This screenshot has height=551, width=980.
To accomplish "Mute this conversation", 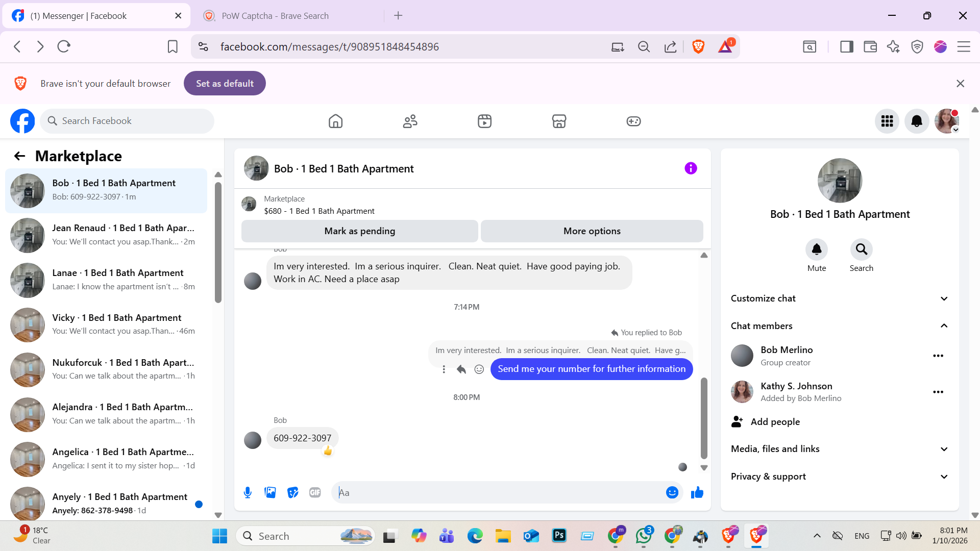I will (x=816, y=249).
